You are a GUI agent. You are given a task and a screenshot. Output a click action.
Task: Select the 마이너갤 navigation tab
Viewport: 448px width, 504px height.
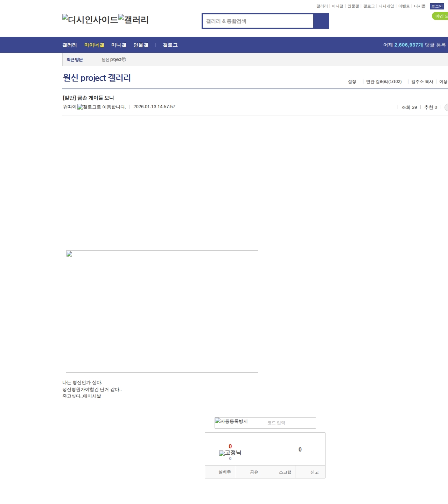[x=94, y=45]
